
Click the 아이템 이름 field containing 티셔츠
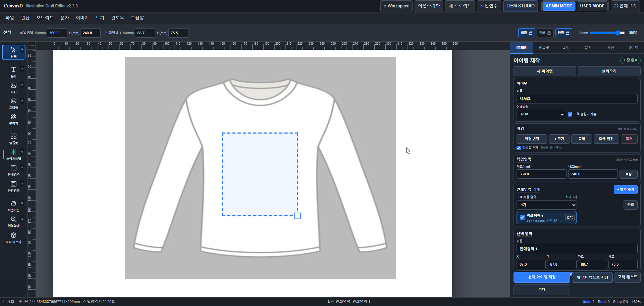tap(577, 99)
